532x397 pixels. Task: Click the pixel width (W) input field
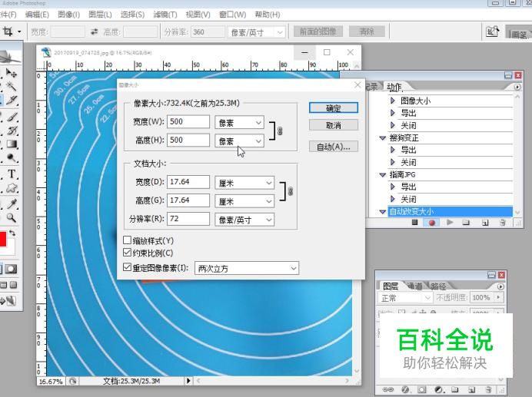click(188, 121)
